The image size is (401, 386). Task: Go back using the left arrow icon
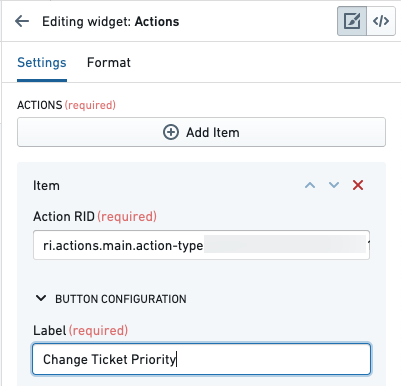tap(22, 21)
